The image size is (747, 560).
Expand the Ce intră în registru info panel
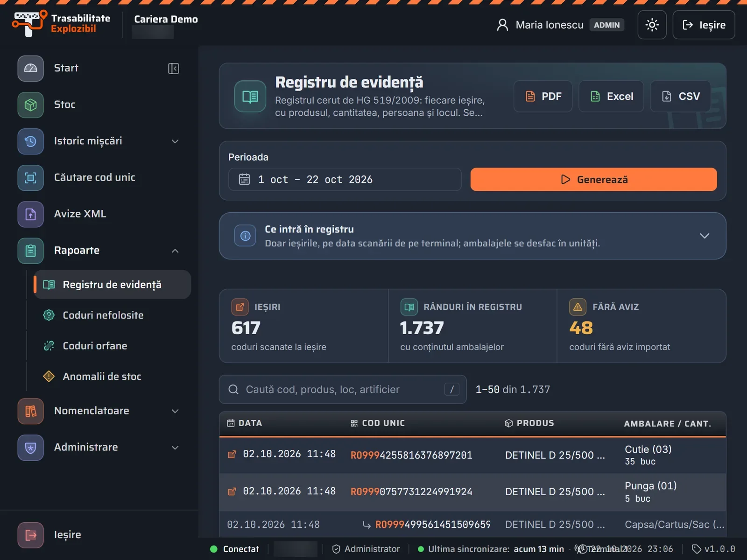[x=705, y=236]
